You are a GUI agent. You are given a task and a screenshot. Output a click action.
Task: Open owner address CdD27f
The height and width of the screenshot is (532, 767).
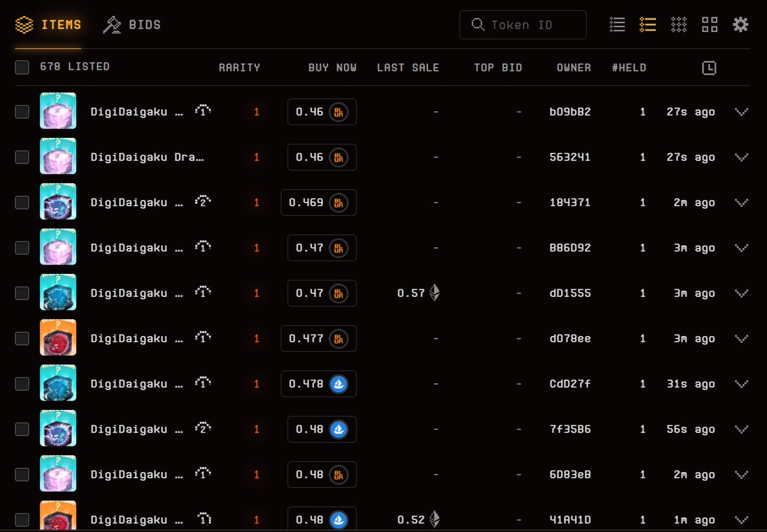tap(570, 384)
